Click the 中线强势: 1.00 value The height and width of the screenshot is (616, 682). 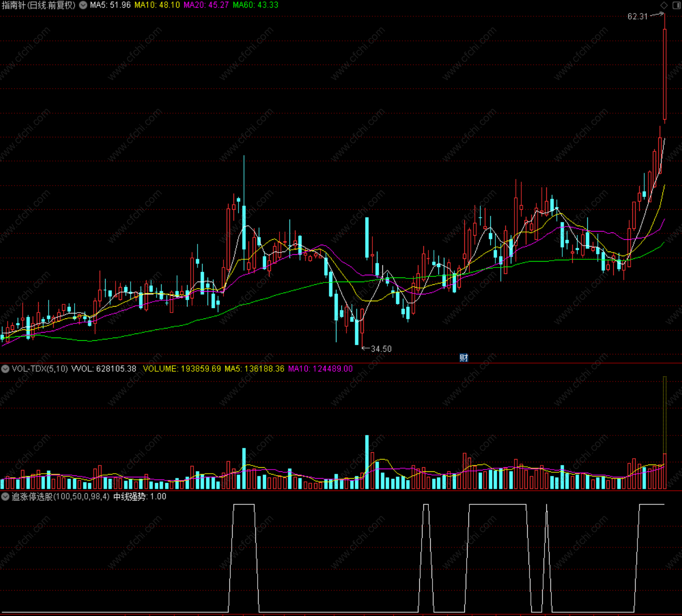pyautogui.click(x=140, y=497)
